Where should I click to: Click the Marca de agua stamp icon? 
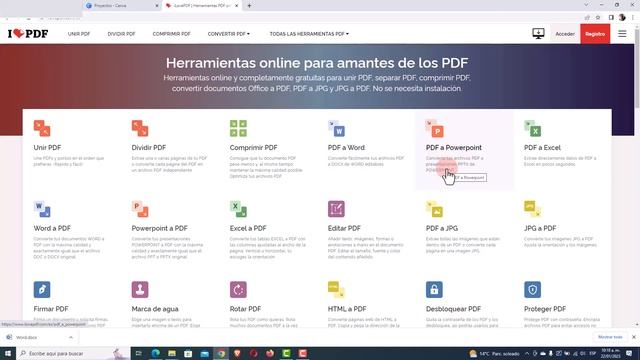coord(140,289)
